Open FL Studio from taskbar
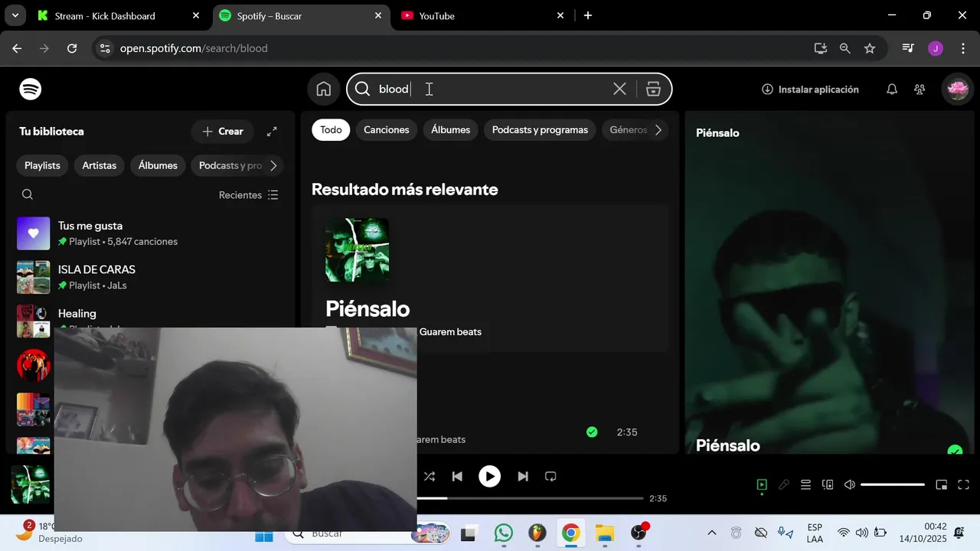980x551 pixels. [537, 533]
